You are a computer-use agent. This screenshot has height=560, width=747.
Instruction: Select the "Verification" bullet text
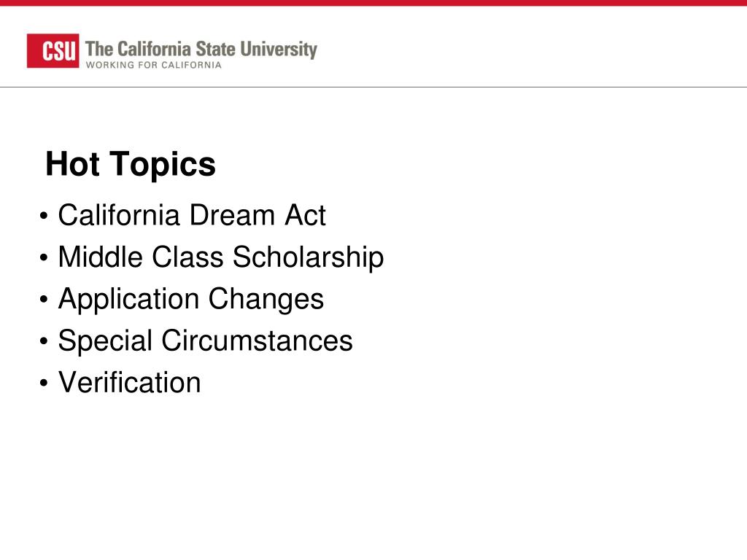tap(130, 382)
